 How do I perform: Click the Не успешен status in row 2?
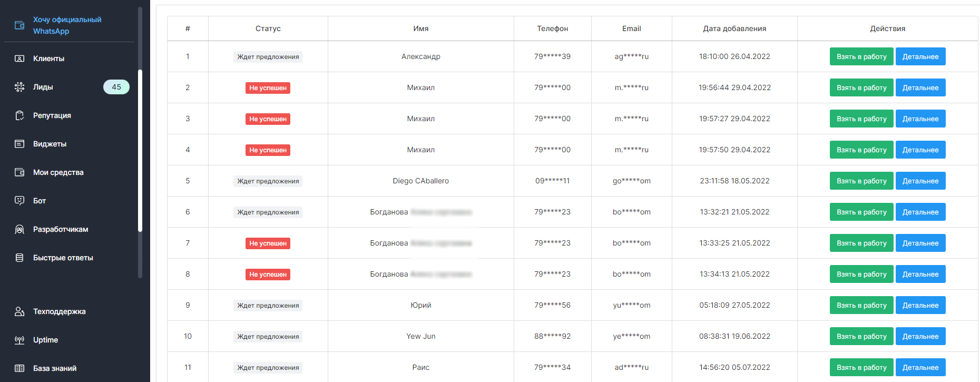tap(268, 88)
